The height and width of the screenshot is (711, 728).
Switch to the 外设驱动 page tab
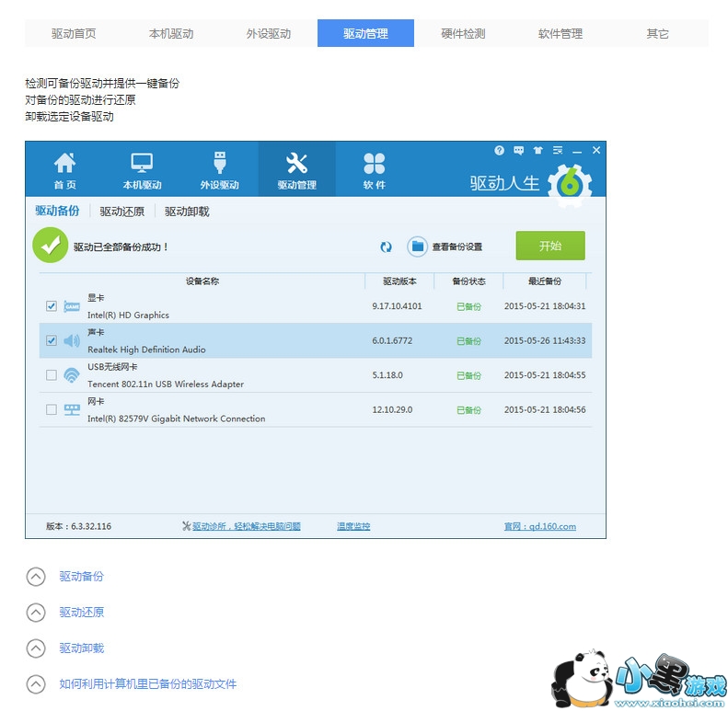(269, 33)
